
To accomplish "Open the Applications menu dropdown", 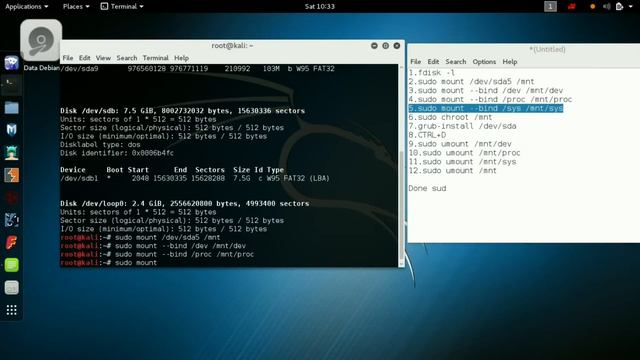I will tap(27, 6).
